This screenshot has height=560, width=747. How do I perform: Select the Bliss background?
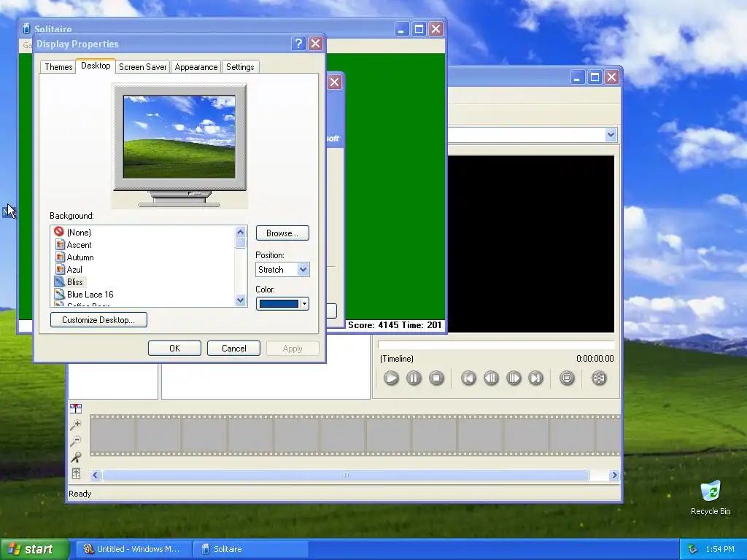(x=69, y=282)
